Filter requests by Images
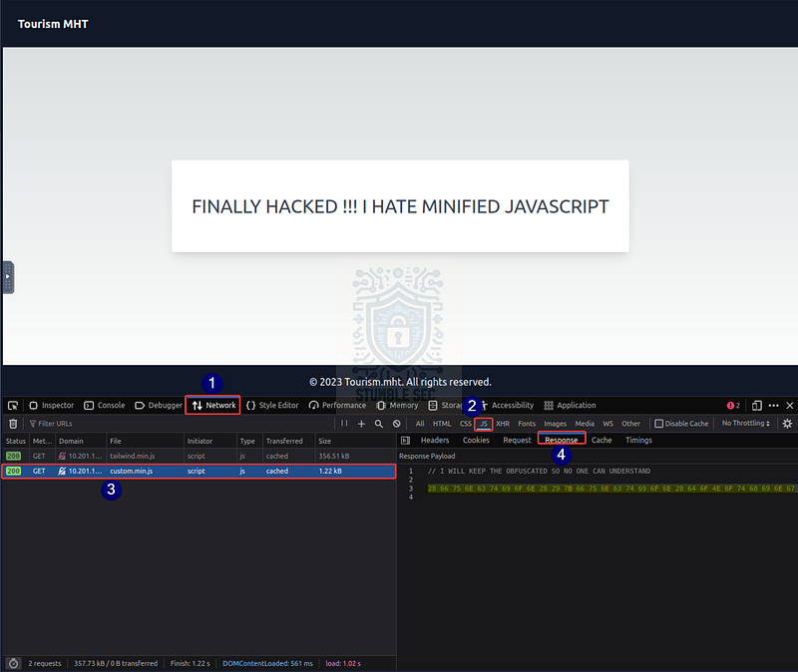The image size is (798, 672). point(555,424)
